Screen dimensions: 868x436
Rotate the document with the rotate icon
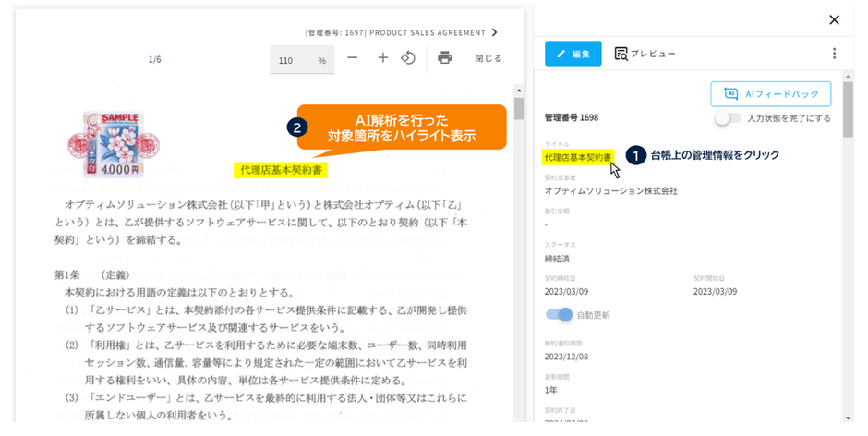pos(408,58)
